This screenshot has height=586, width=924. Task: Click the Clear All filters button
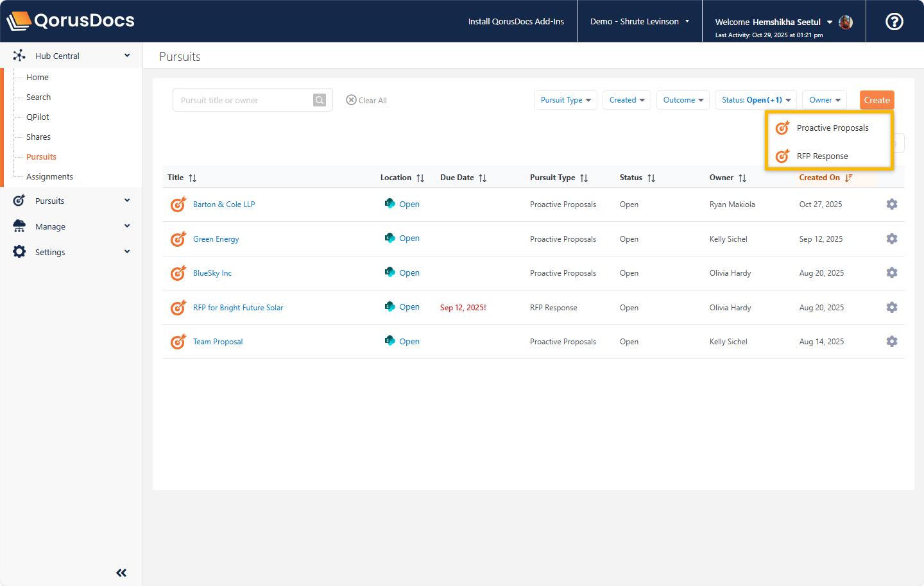click(x=366, y=101)
